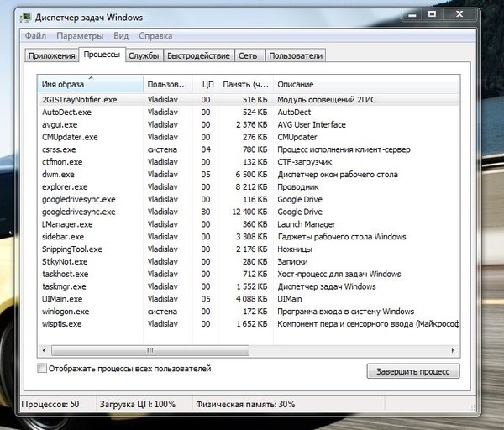Select the wisptis.exe process

(x=249, y=324)
